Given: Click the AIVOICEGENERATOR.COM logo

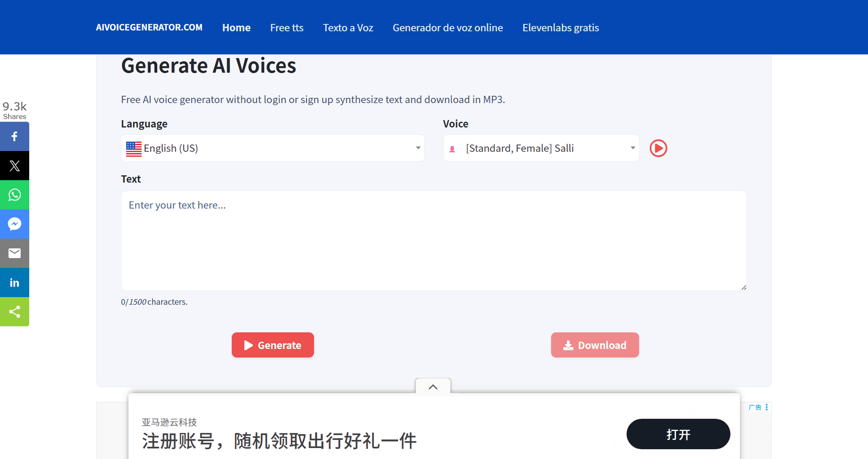Looking at the screenshot, I should pos(149,27).
